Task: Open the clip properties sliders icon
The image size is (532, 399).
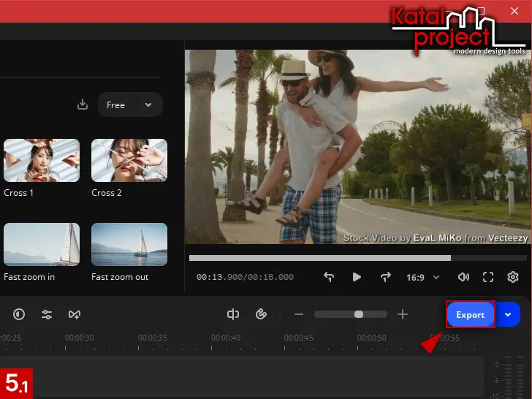Action: tap(47, 314)
